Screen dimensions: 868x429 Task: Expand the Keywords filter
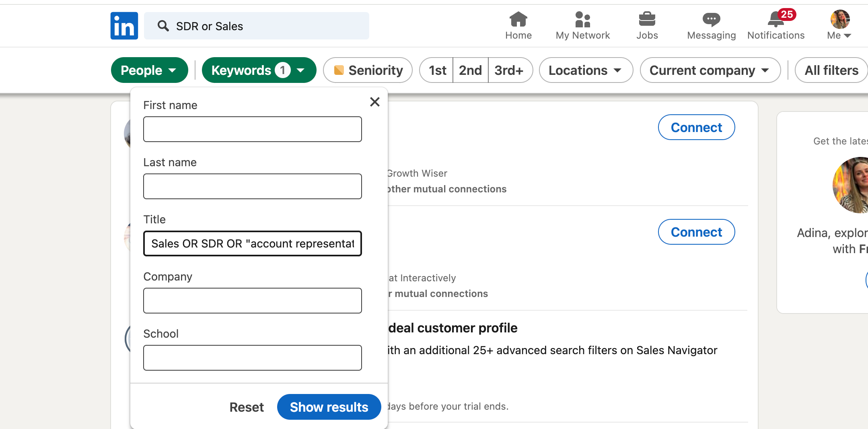click(259, 70)
